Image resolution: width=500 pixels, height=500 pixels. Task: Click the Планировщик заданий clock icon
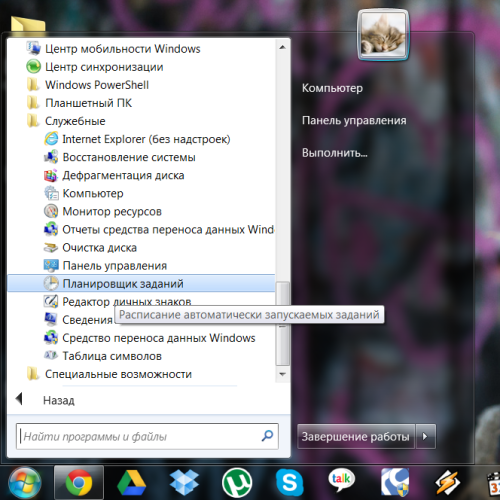[x=51, y=283]
